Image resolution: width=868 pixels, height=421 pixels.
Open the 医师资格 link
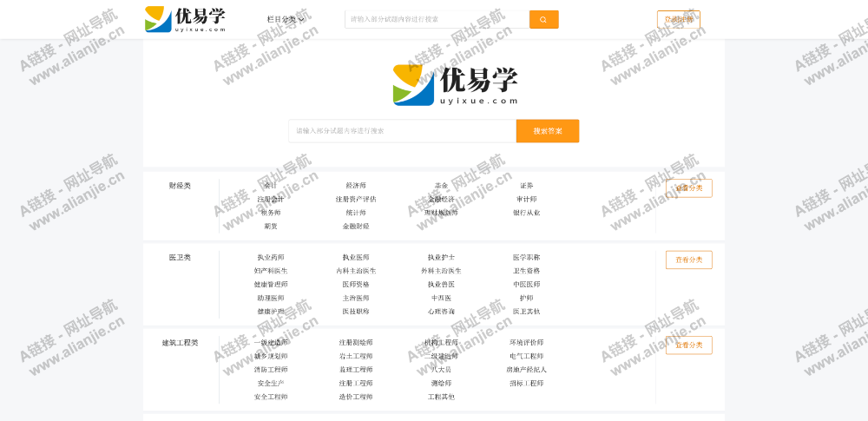click(356, 284)
